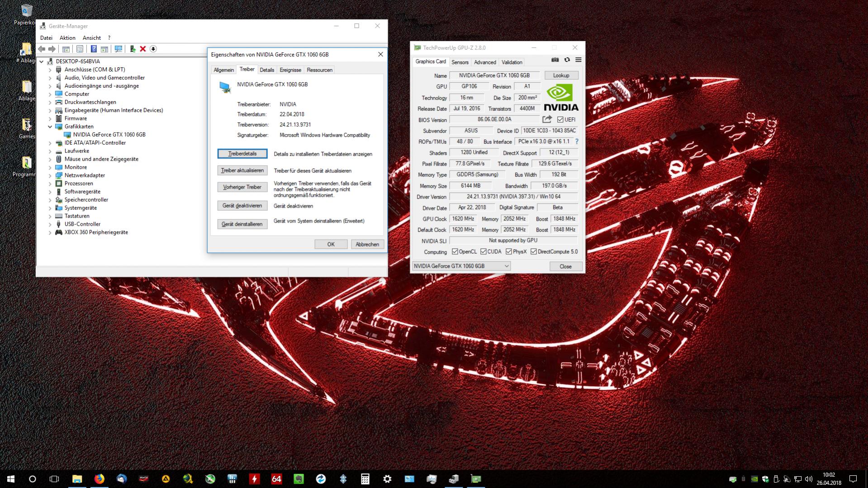The image size is (868, 488).
Task: Open Thunderbird from the taskbar
Action: click(122, 479)
